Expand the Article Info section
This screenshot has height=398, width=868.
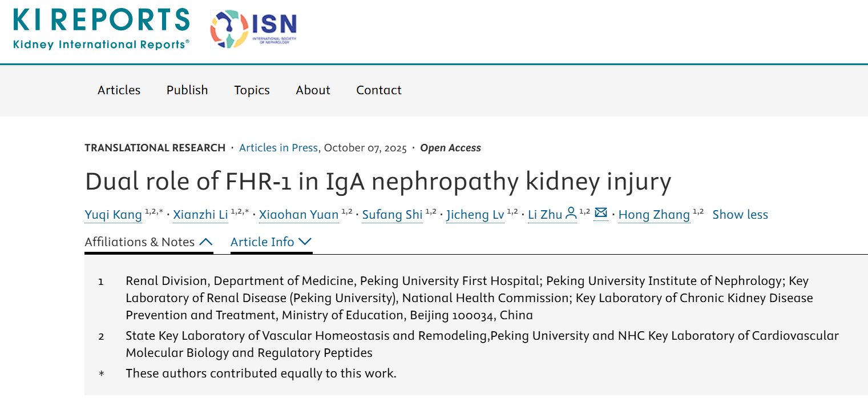point(271,242)
